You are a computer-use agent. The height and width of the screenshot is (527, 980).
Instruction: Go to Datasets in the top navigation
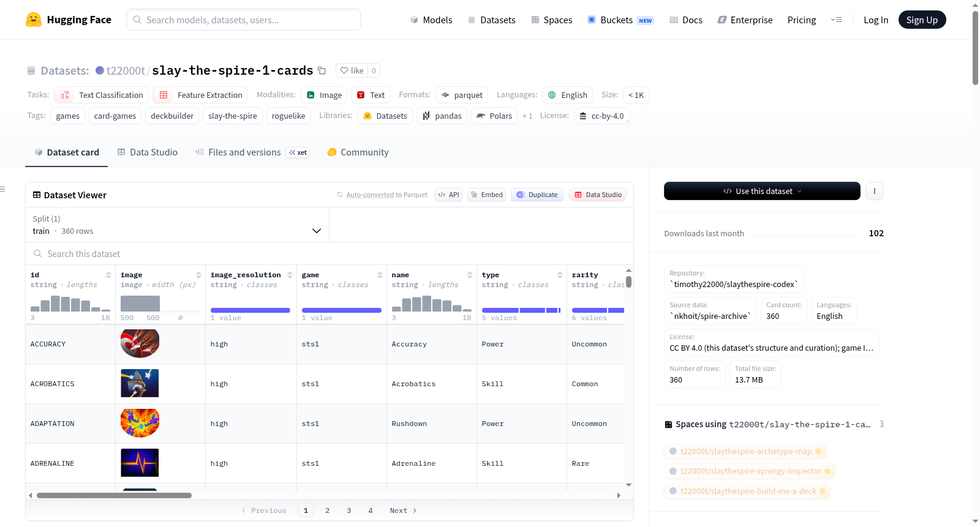(491, 20)
